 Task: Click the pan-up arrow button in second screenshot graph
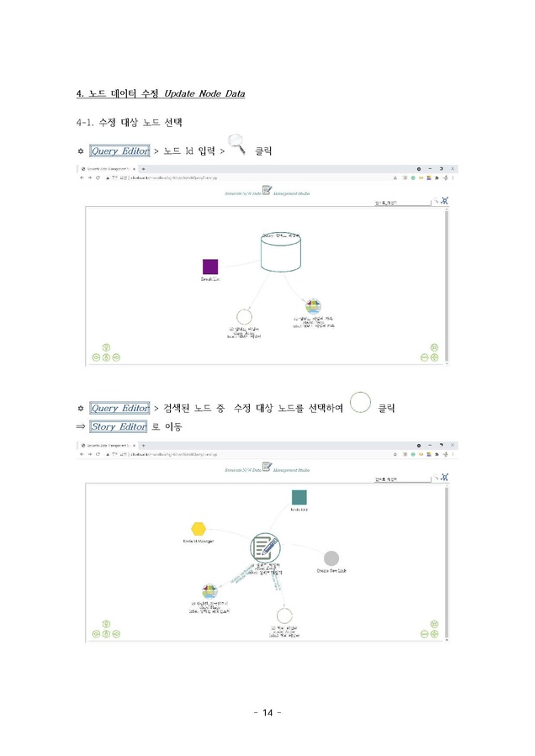(106, 624)
